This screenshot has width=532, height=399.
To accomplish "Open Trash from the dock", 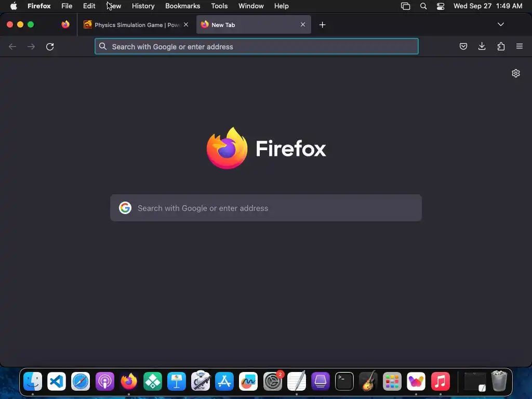I will point(499,381).
